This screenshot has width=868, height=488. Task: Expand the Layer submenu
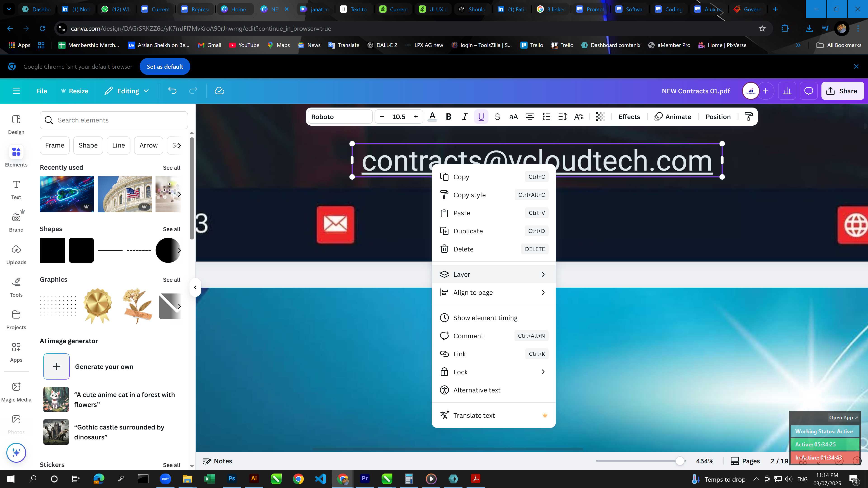click(494, 274)
